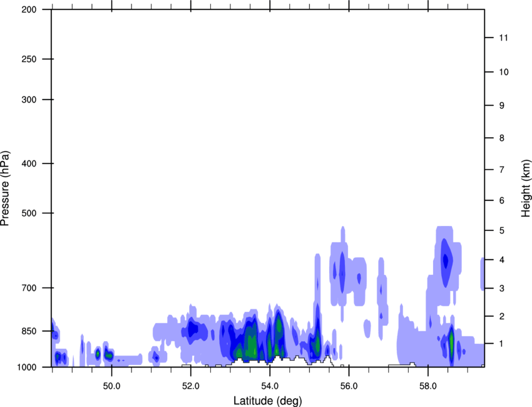
Task: Click the 10 km height label
Action: 504,72
